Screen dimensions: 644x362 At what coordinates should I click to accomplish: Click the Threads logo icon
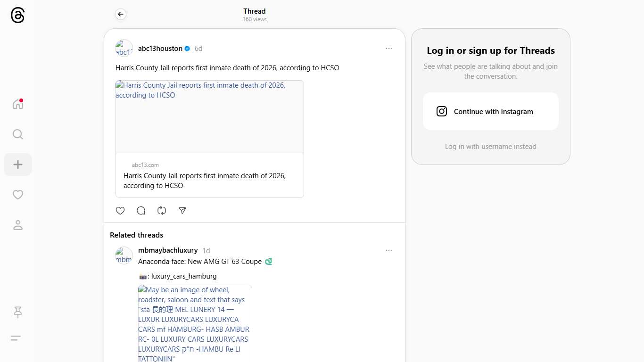17,15
